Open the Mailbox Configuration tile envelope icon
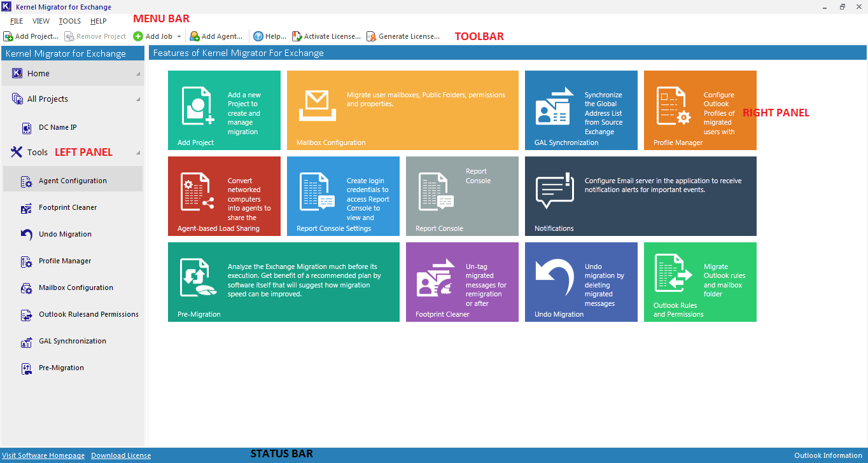The image size is (868, 463). coord(316,106)
